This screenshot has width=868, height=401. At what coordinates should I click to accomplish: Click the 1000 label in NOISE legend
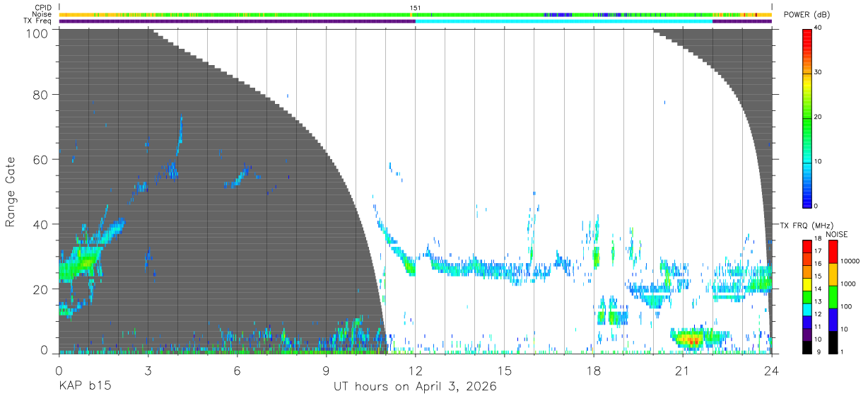(848, 284)
